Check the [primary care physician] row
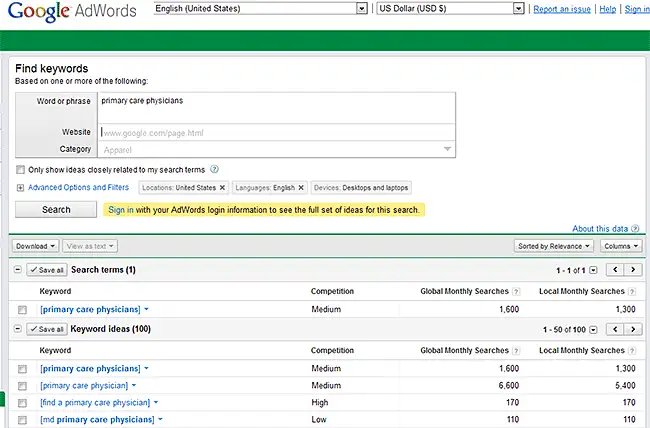Screen dimensions: 650x428 pos(22,386)
